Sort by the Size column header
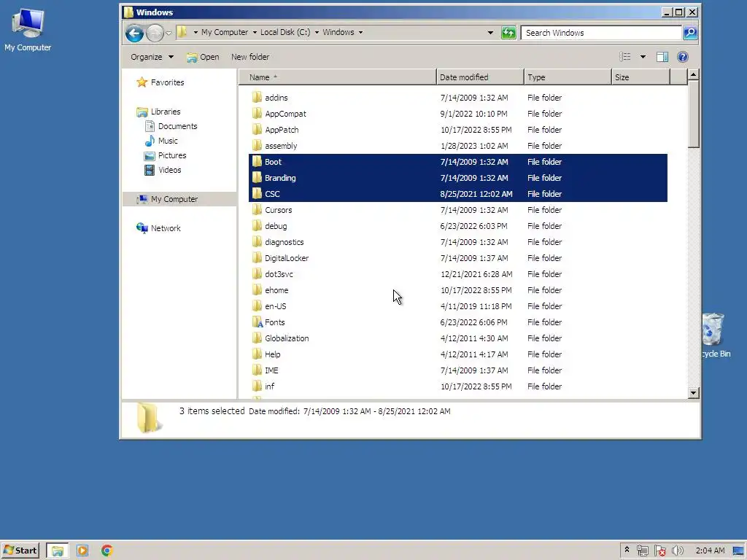The height and width of the screenshot is (560, 747). pyautogui.click(x=640, y=77)
